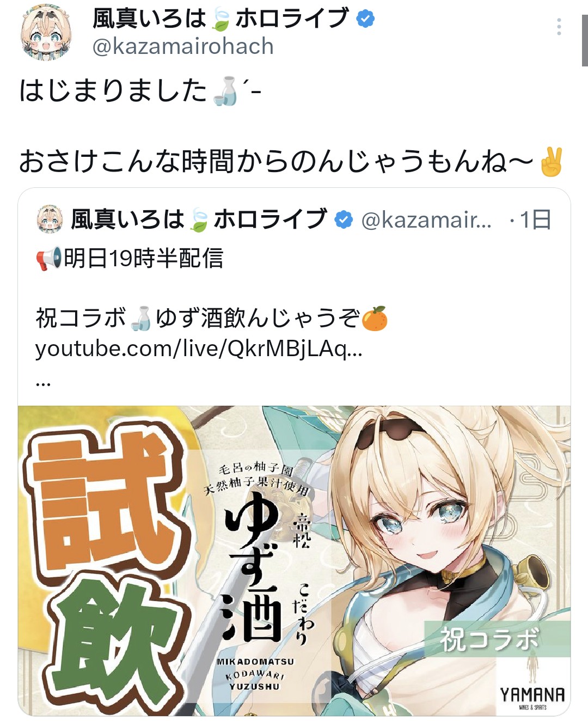Tap the blue verified badge beside the author name
This screenshot has width=588, height=721.
click(365, 19)
